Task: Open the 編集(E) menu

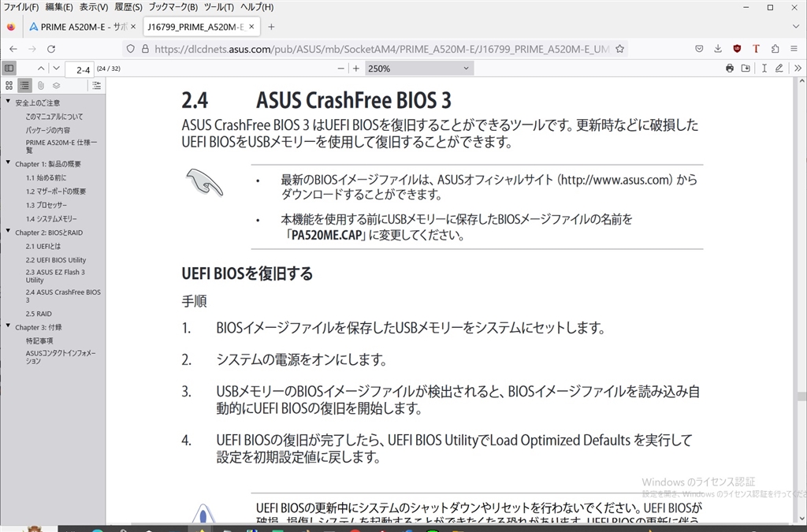Action: pyautogui.click(x=59, y=7)
